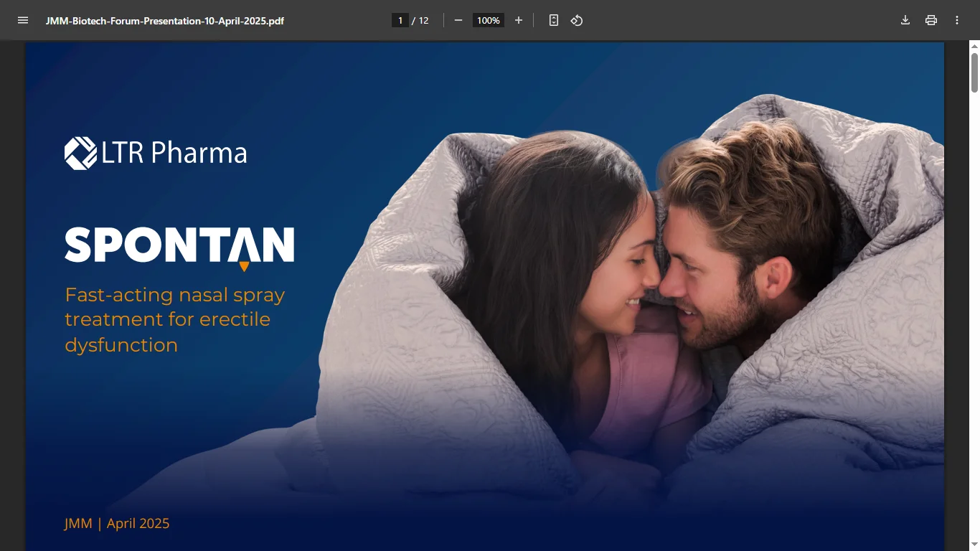Print the PDF document
The height and width of the screenshot is (551, 980).
(x=931, y=20)
